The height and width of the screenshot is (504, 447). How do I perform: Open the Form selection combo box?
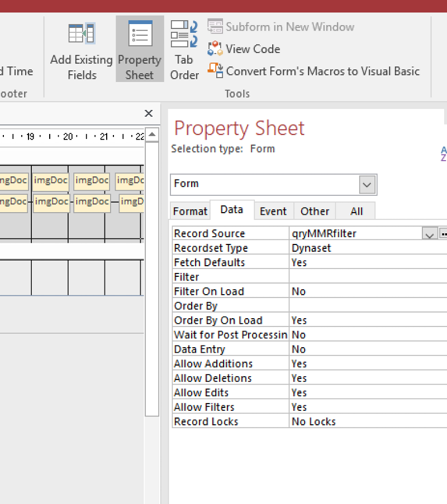[x=367, y=185]
